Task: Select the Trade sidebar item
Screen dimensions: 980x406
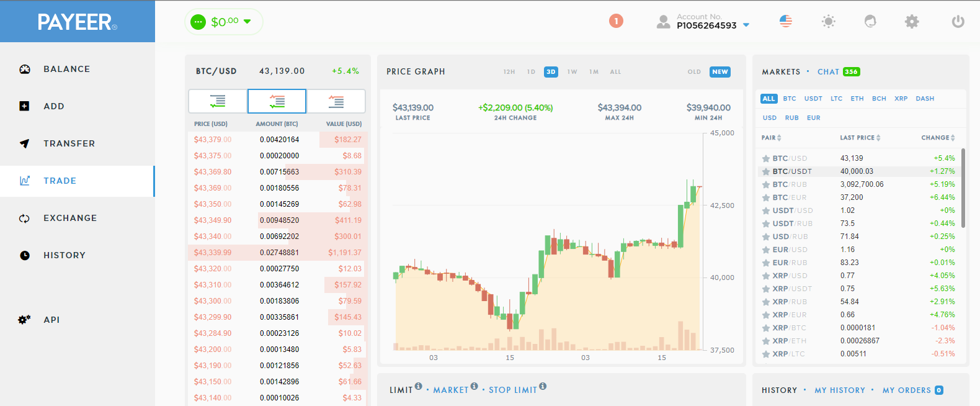Action: tap(60, 181)
